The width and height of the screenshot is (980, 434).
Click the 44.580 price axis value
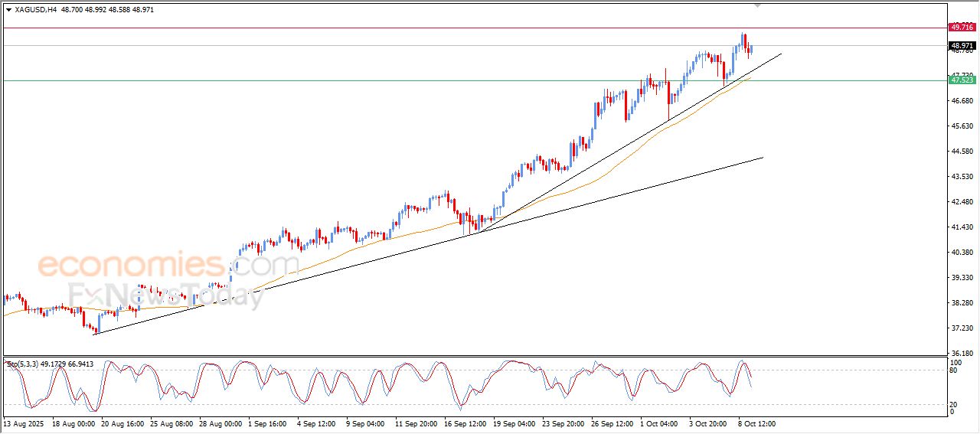point(962,152)
